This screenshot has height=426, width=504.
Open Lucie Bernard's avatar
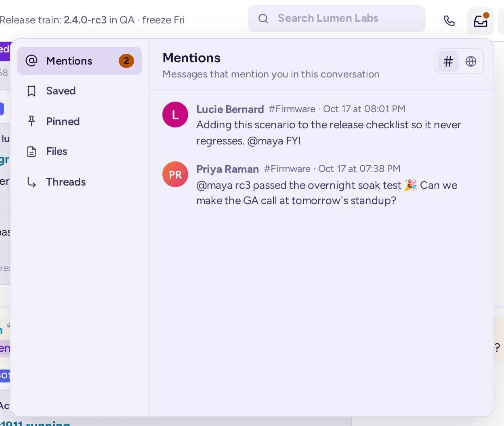pos(175,115)
